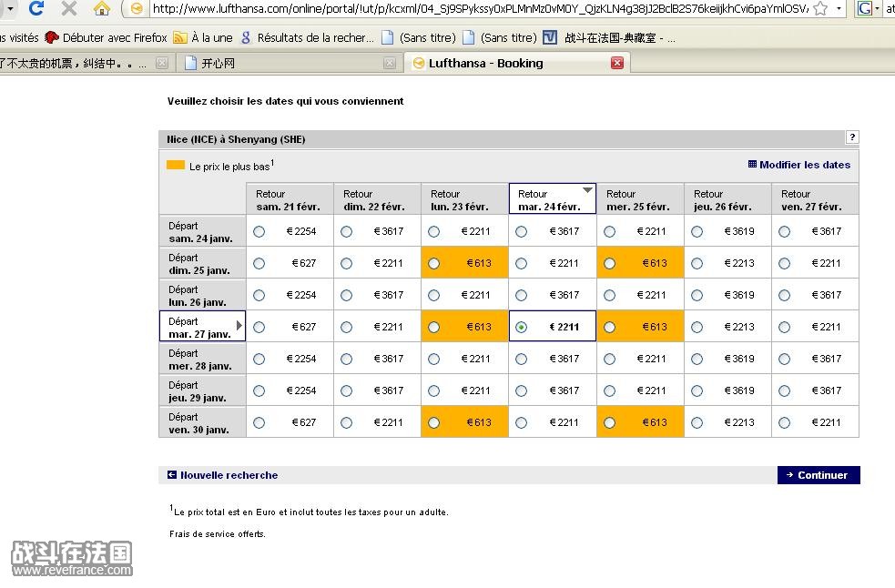This screenshot has height=588, width=895.
Task: Open the Résultats de la recher... Google bookmark icon
Action: coord(246,37)
